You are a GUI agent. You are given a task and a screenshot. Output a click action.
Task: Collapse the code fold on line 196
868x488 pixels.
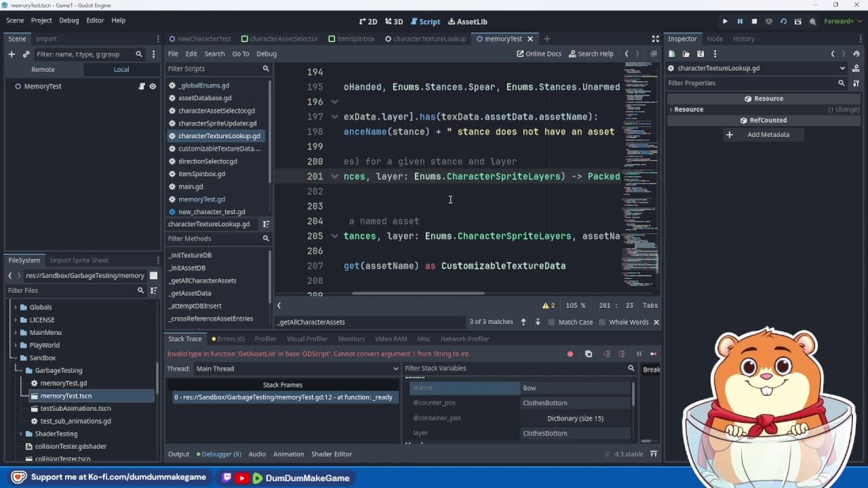(335, 102)
